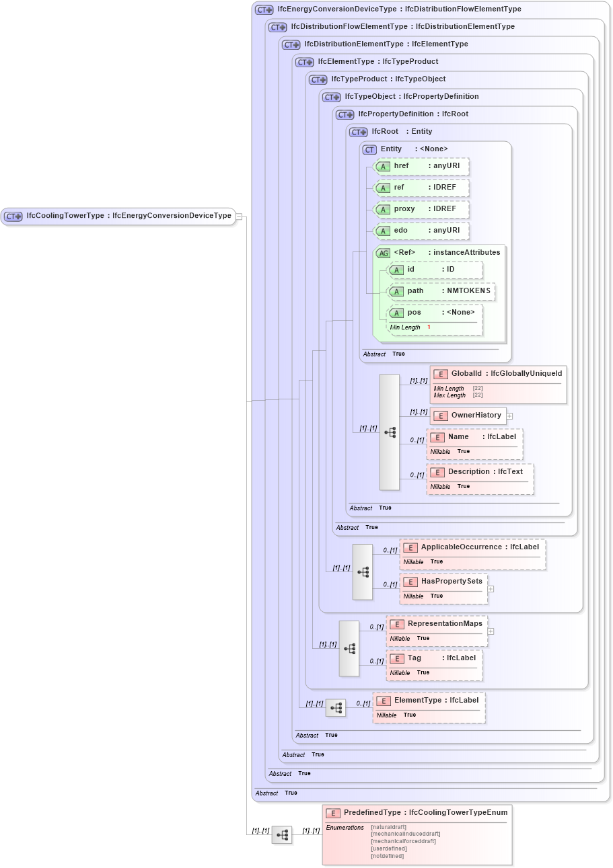Click the CT icon on the Entity box

[369, 149]
